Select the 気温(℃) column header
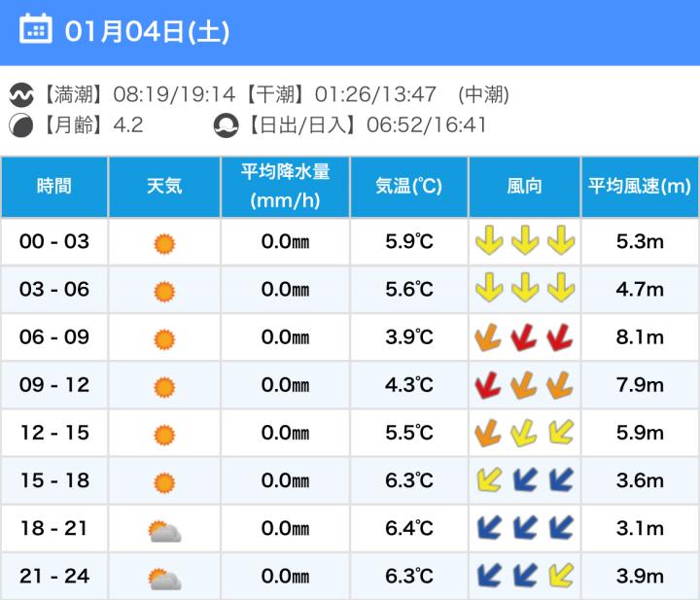This screenshot has width=700, height=600. [408, 187]
